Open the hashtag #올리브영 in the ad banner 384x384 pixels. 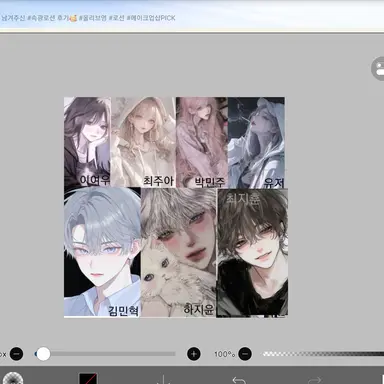coord(93,18)
